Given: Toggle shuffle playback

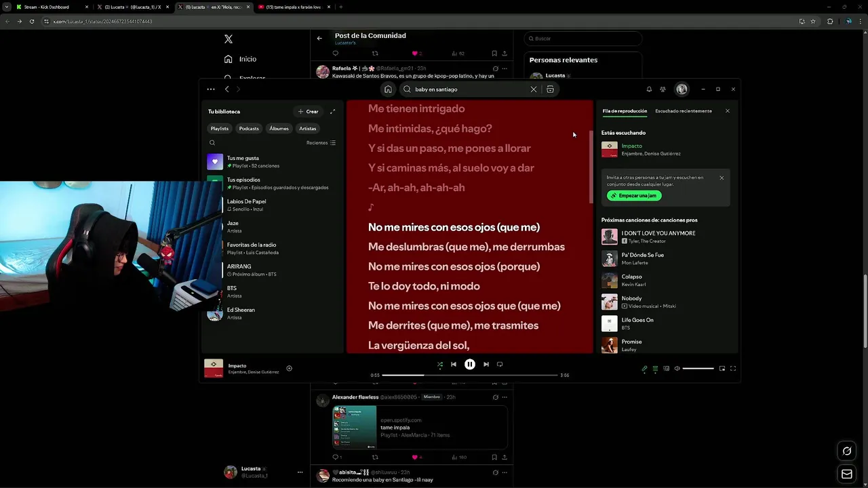Looking at the screenshot, I should point(439,364).
